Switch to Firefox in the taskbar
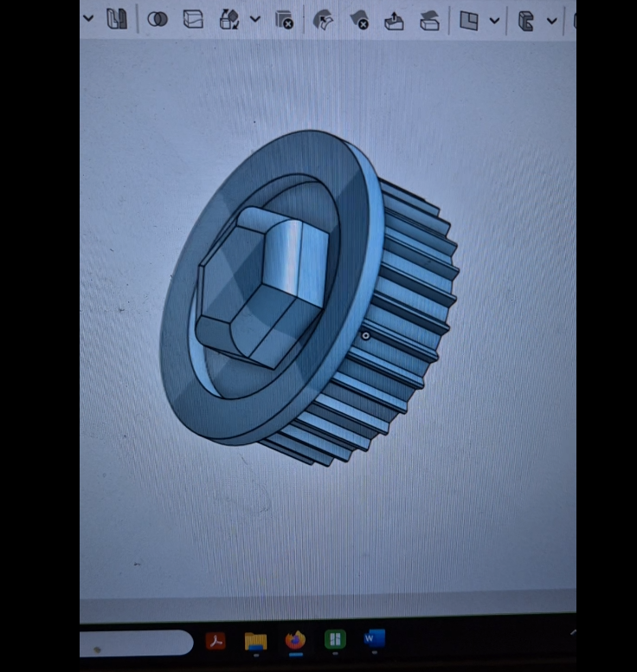This screenshot has height=672, width=637. click(x=295, y=641)
